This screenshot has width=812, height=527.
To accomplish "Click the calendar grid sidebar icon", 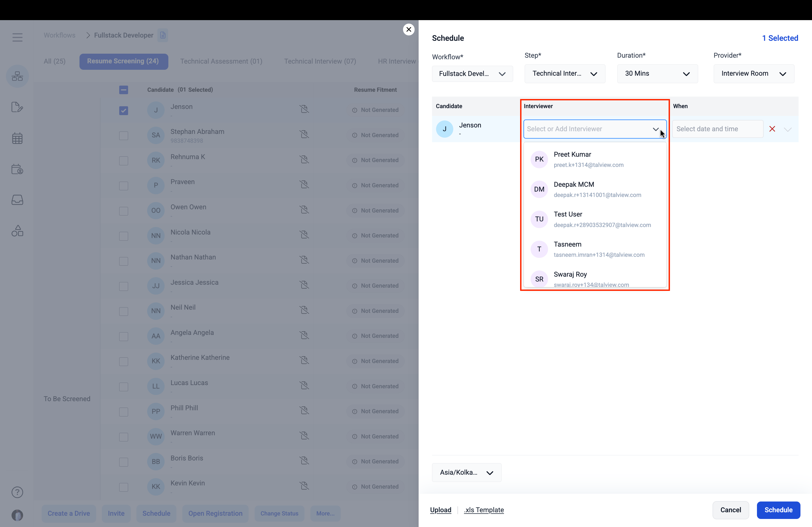I will pos(17,138).
